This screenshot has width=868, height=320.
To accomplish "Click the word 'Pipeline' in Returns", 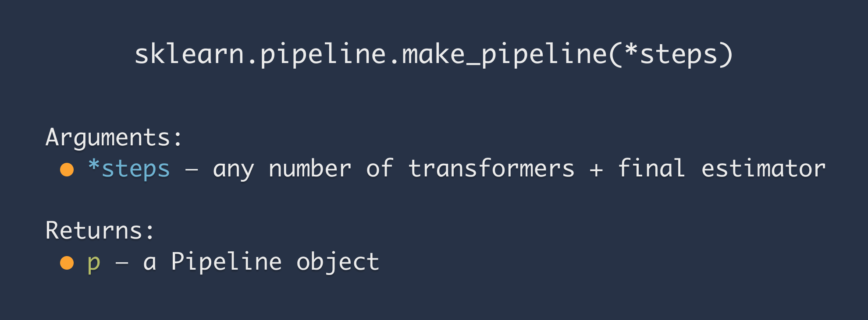I will tap(226, 262).
